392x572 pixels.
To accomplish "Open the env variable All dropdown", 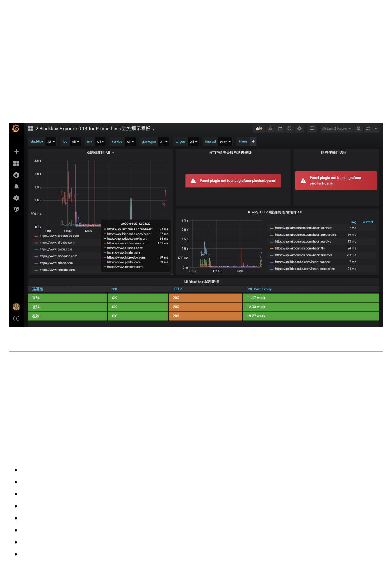I will pos(100,142).
